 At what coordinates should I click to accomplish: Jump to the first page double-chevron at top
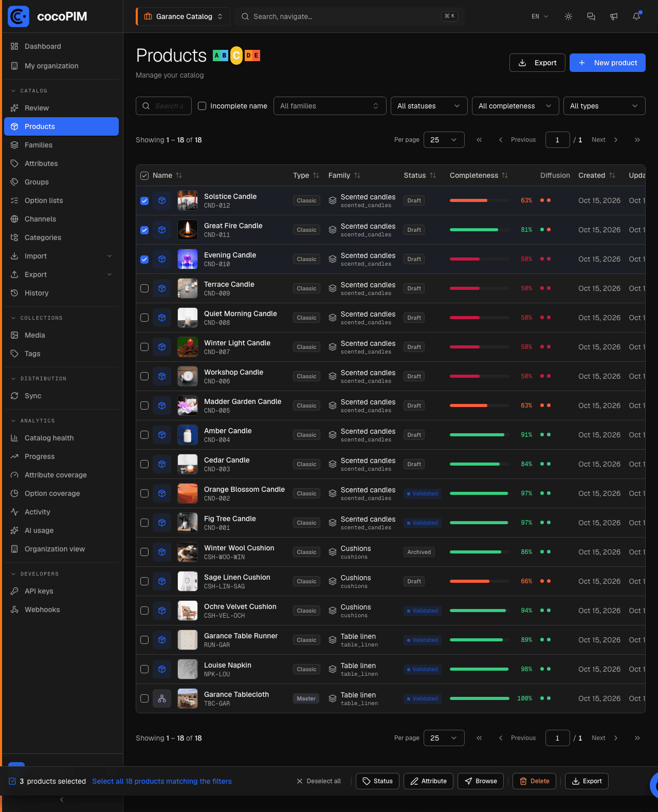point(479,140)
